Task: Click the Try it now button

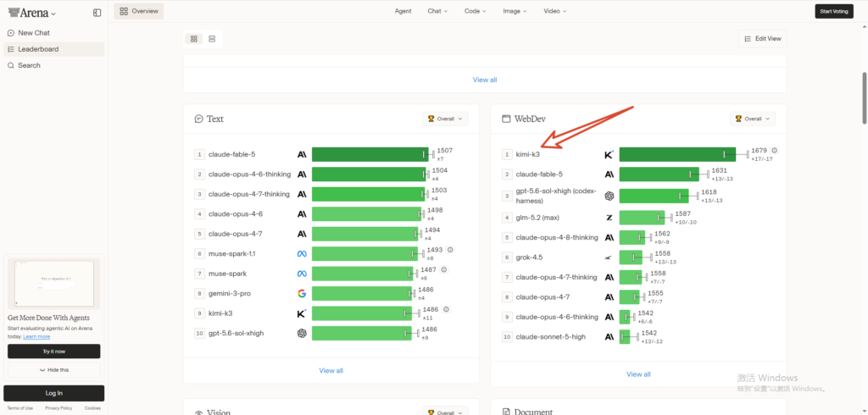Action: [53, 351]
